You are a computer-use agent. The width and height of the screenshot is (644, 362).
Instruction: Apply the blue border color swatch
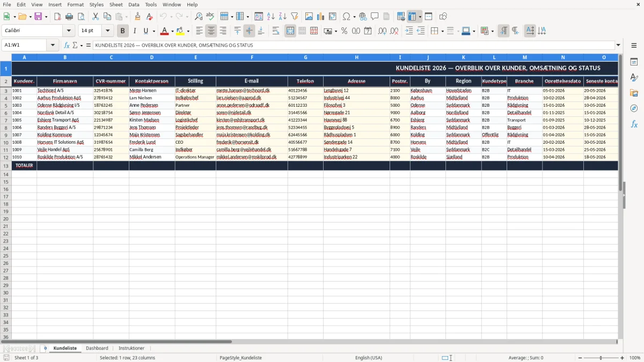[x=465, y=31]
